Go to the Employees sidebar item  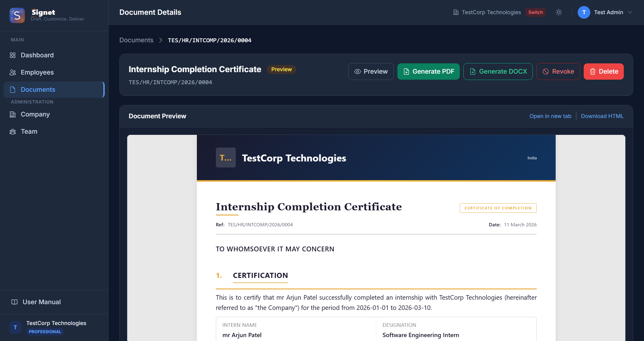[37, 72]
